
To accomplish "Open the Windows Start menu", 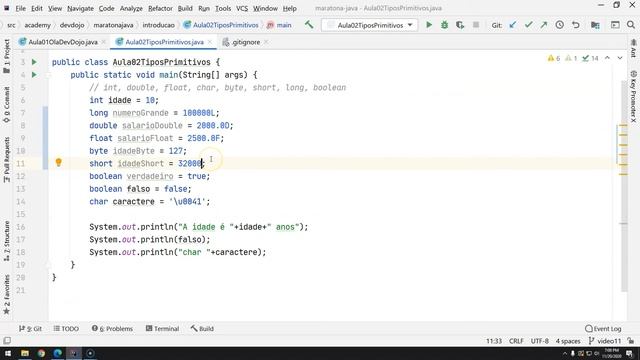I will coord(8,353).
